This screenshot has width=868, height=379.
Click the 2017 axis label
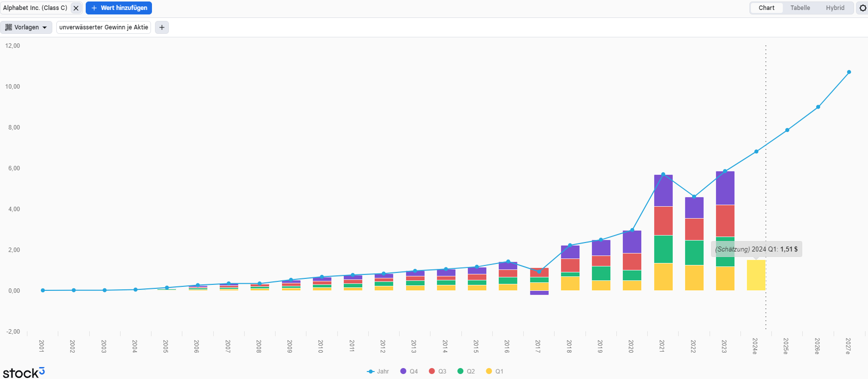(538, 347)
